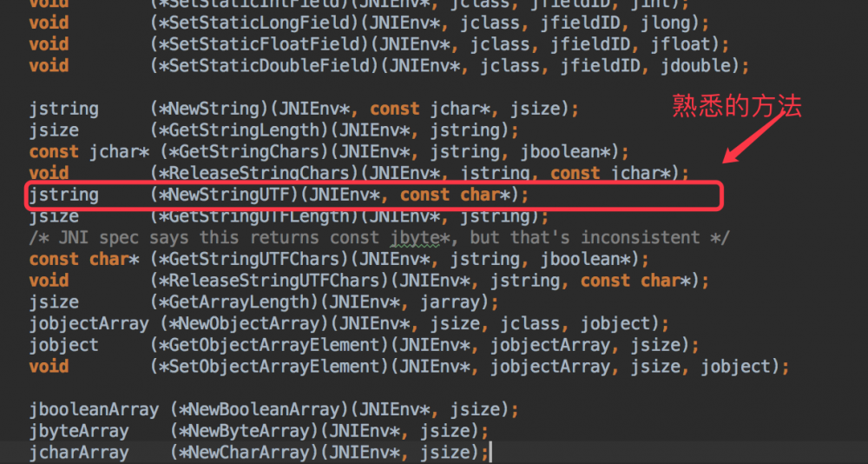The width and height of the screenshot is (868, 464).
Task: Click the JNI spec comment line
Action: point(380,238)
